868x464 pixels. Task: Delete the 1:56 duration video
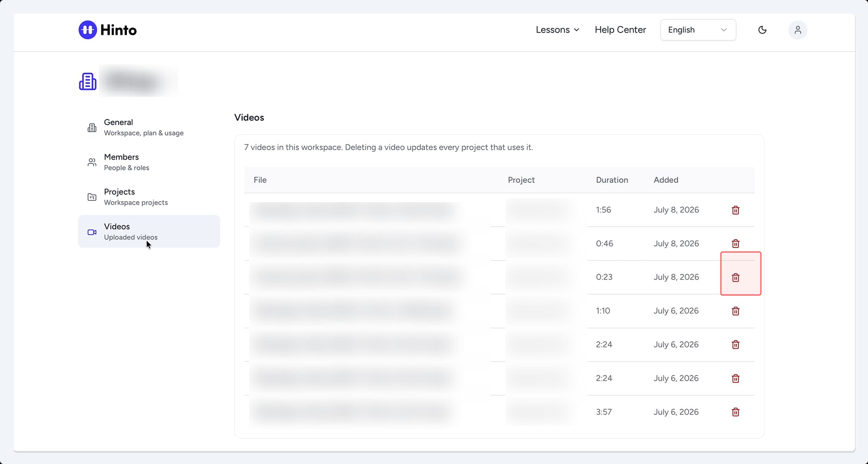pos(736,210)
